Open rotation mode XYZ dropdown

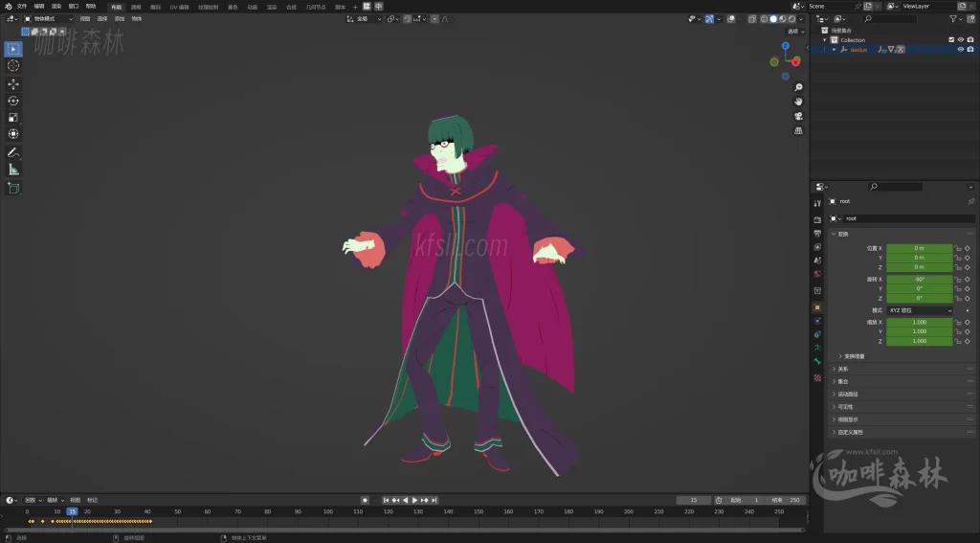(x=920, y=310)
